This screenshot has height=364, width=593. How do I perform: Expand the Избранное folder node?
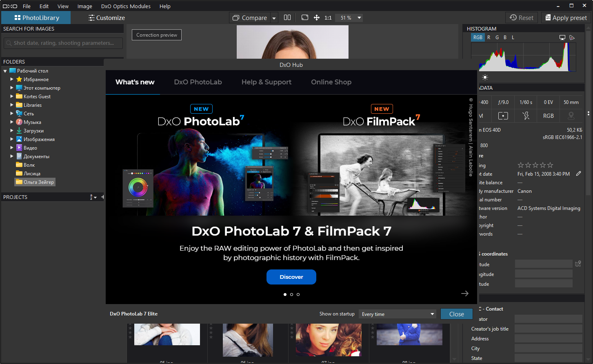(12, 79)
